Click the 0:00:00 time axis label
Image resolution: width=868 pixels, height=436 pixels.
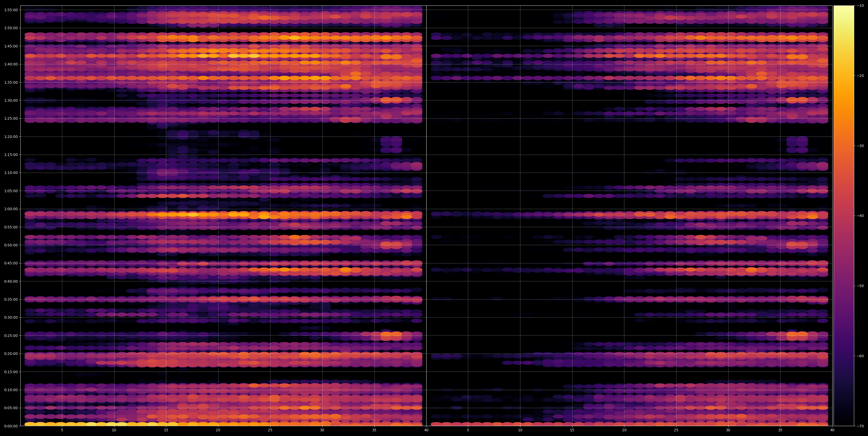coord(11,426)
